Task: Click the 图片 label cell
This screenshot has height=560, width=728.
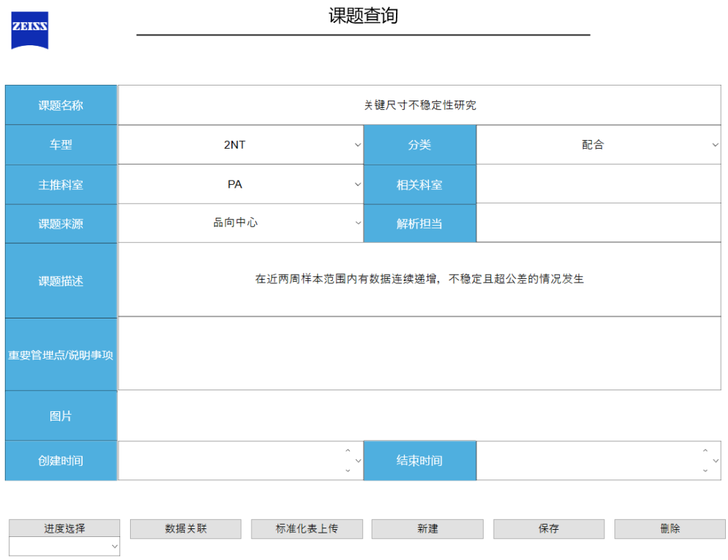Action: point(61,416)
